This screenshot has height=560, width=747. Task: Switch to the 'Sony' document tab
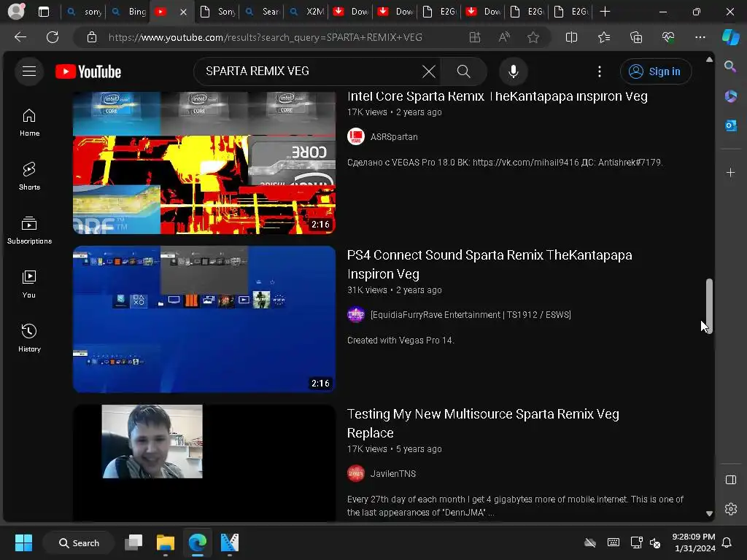pyautogui.click(x=217, y=12)
